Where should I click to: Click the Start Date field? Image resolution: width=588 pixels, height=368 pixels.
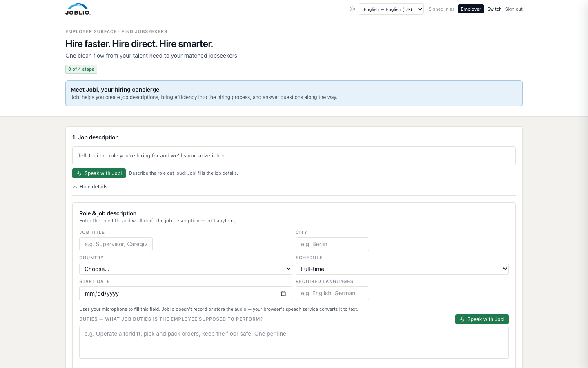(186, 294)
